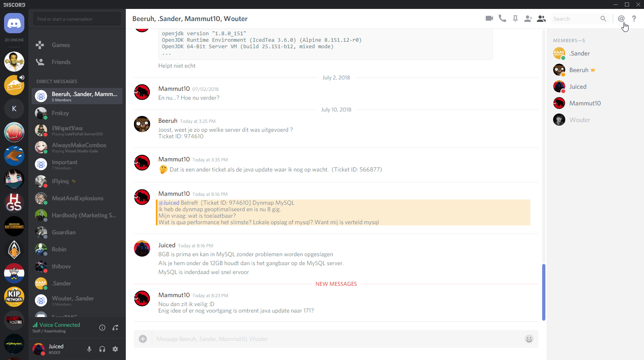Open the Friends tab
This screenshot has width=644, height=360.
pos(61,62)
